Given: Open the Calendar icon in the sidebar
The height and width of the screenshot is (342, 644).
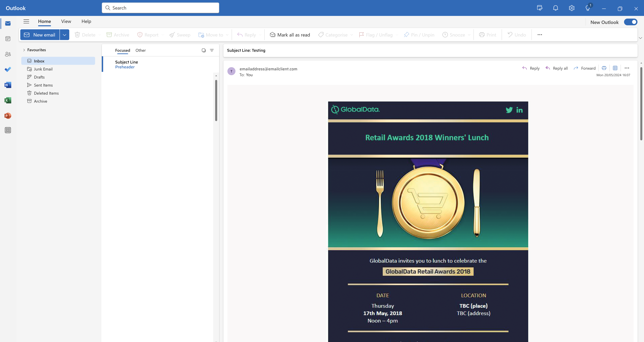Looking at the screenshot, I should point(8,39).
